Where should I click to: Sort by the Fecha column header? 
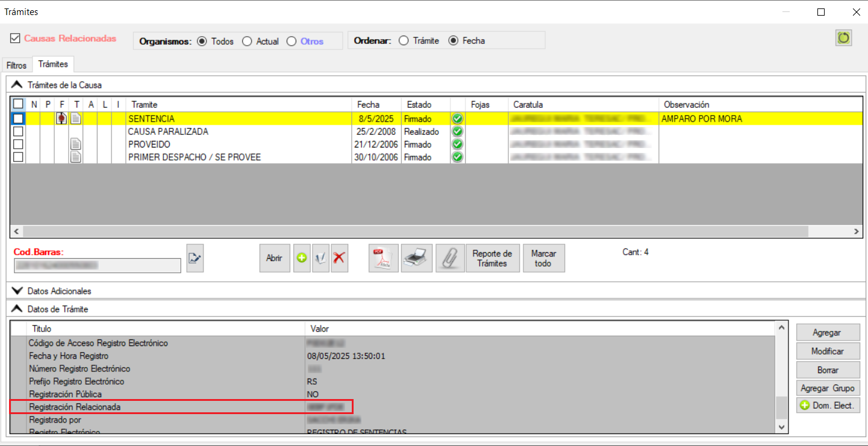[369, 105]
